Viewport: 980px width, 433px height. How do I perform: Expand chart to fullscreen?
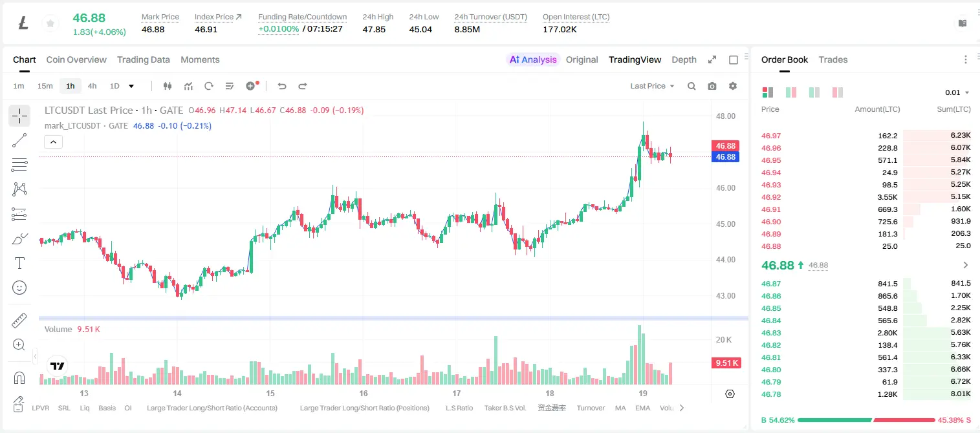tap(712, 59)
